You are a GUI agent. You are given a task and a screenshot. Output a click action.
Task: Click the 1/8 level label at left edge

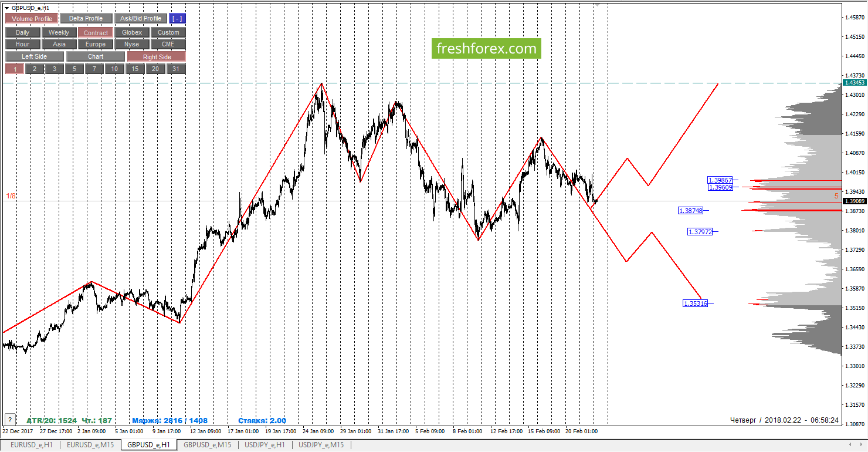click(x=11, y=196)
